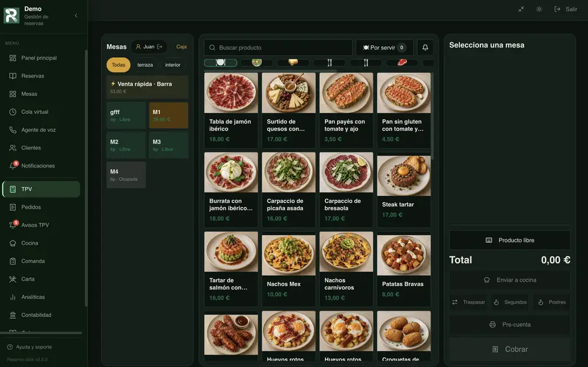Go to Reservas via the book icon
588x367 pixels.
tap(13, 76)
